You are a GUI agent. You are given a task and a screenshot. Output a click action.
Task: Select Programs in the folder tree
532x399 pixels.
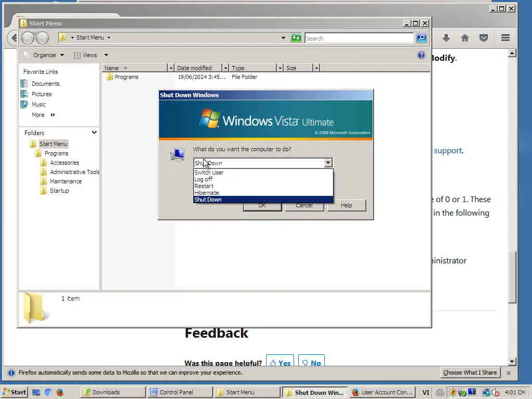point(56,153)
